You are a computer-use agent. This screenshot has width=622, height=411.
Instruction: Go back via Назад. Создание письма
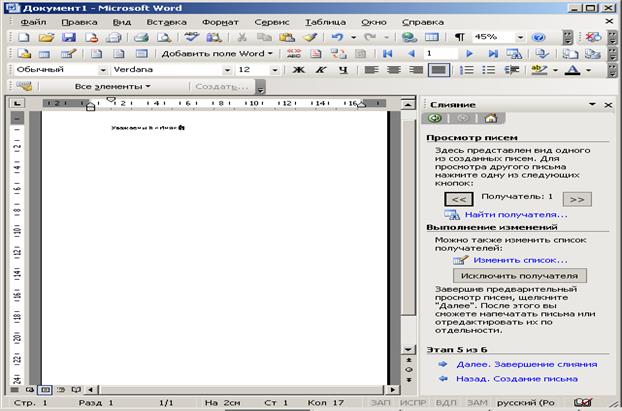coord(516,379)
